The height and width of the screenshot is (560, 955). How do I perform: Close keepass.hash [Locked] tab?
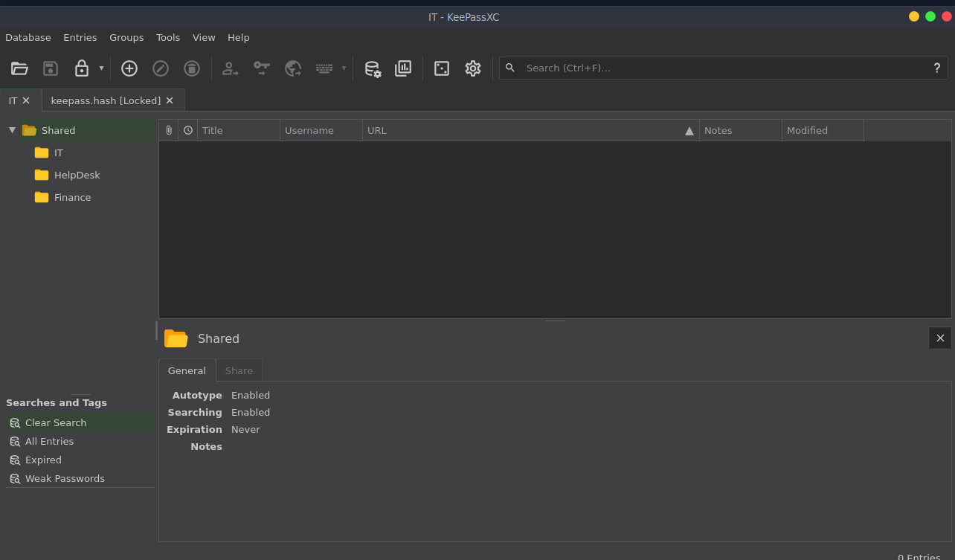pos(170,100)
